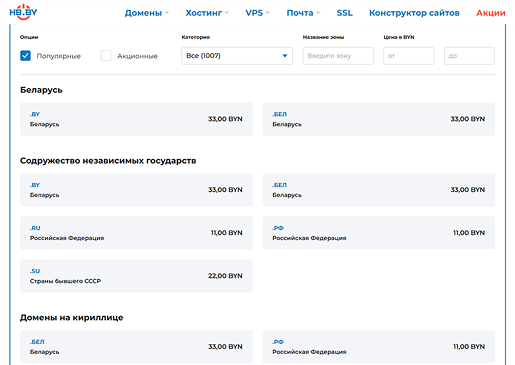Image resolution: width=515 pixels, height=365 pixels.
Task: Open the Домены menu
Action: coord(147,13)
